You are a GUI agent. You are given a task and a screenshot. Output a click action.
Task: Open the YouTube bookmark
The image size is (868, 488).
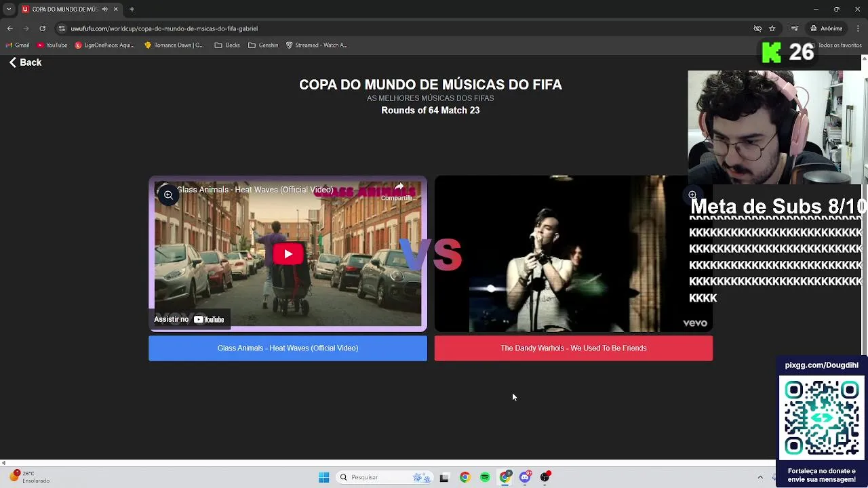pos(52,45)
